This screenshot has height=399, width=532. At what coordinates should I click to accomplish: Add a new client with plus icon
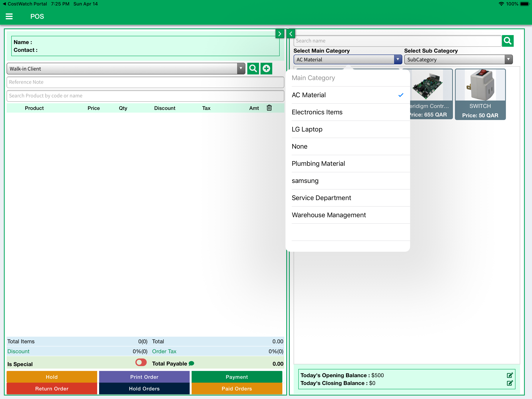pyautogui.click(x=266, y=69)
